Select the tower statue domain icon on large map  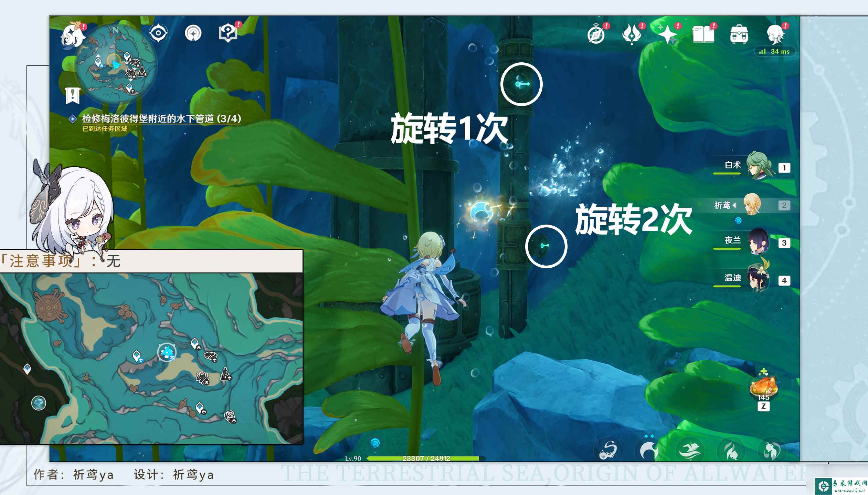(226, 374)
